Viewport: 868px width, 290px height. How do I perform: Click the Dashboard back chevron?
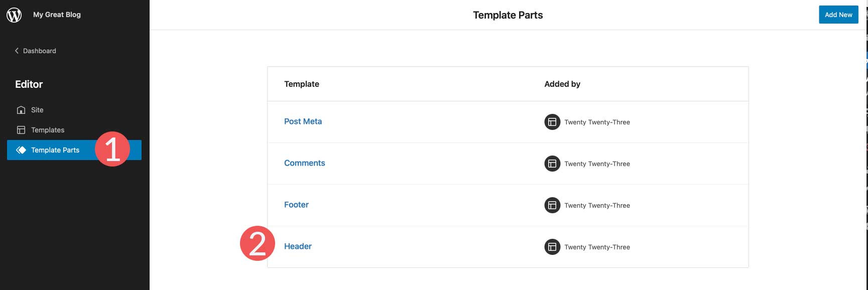[x=17, y=51]
